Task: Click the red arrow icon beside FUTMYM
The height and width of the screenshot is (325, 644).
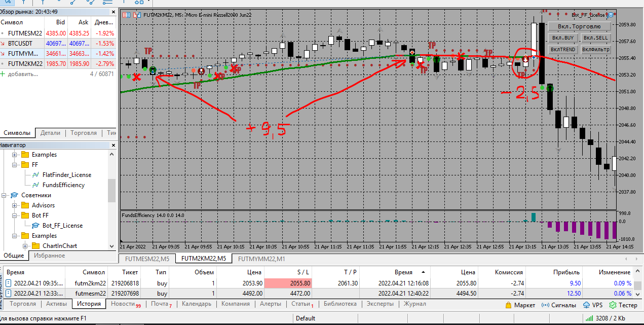Action: point(3,54)
